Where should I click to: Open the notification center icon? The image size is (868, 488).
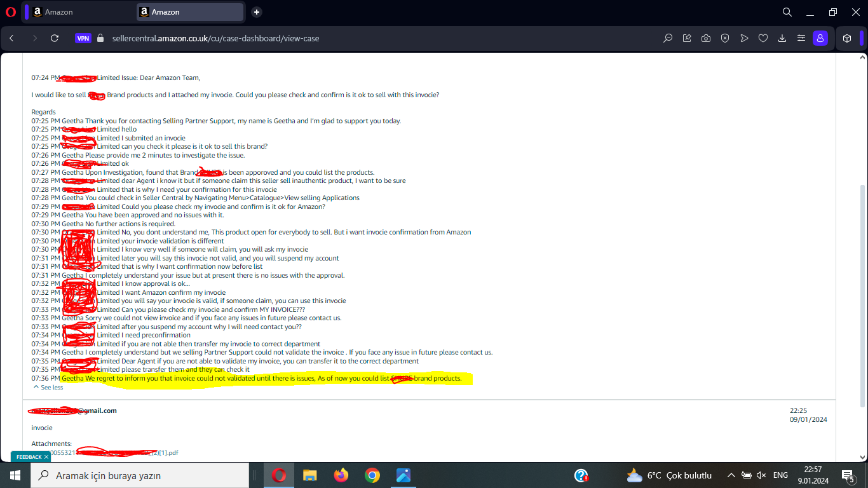(x=848, y=475)
